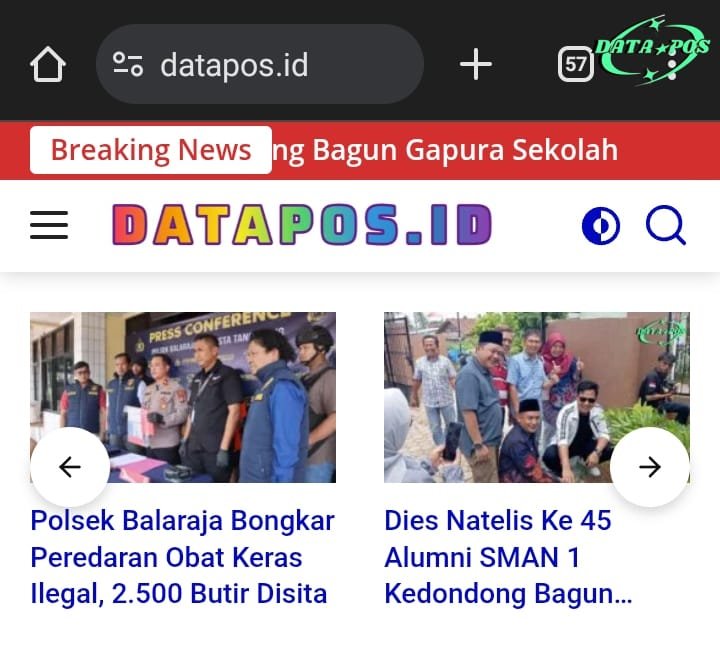Open the hamburger navigation menu
This screenshot has width=720, height=664.
click(x=49, y=225)
